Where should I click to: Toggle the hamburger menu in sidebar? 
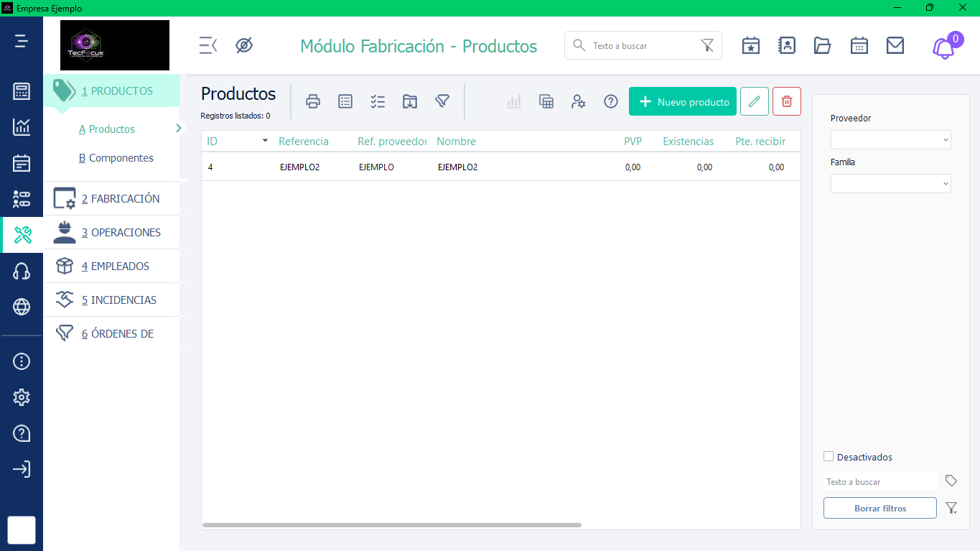tap(22, 41)
